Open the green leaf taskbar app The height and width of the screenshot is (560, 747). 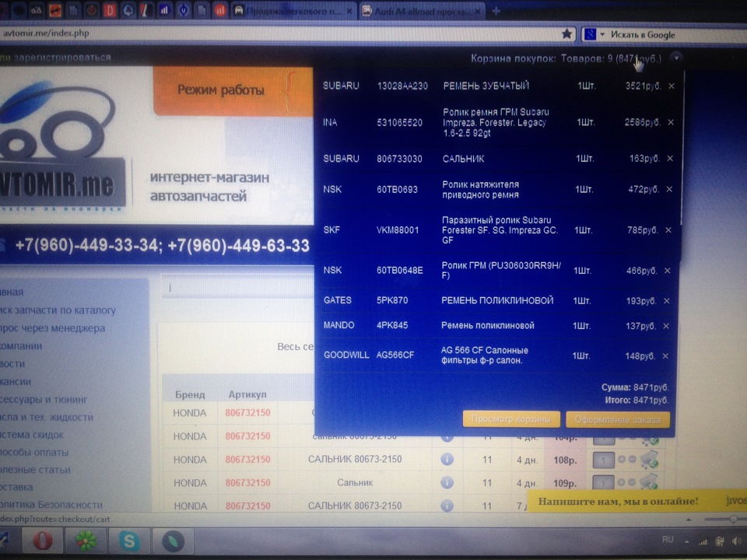click(173, 542)
